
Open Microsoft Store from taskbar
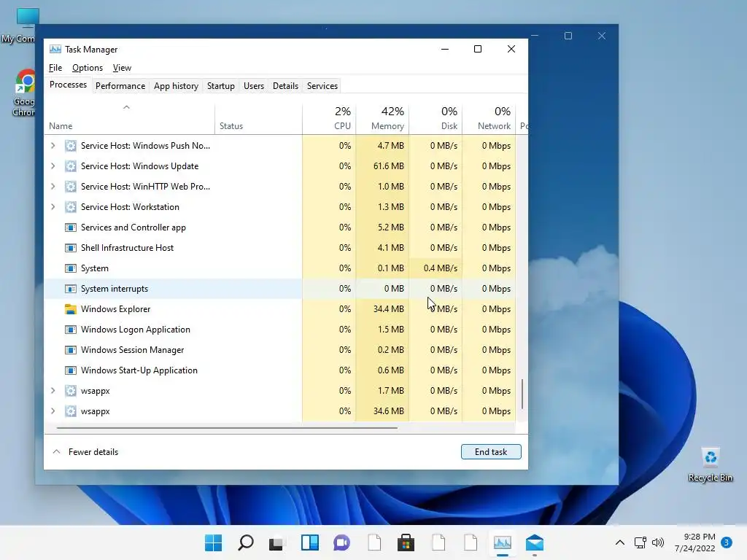[406, 542]
